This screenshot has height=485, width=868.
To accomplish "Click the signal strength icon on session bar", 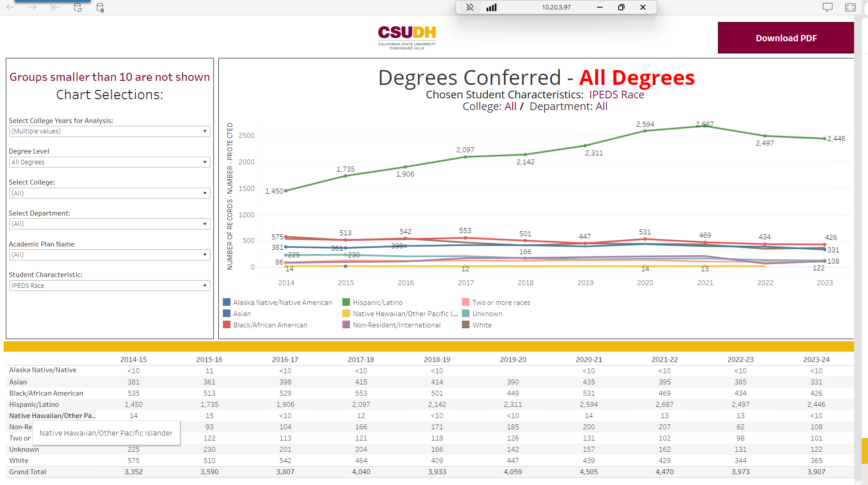I will click(x=492, y=7).
